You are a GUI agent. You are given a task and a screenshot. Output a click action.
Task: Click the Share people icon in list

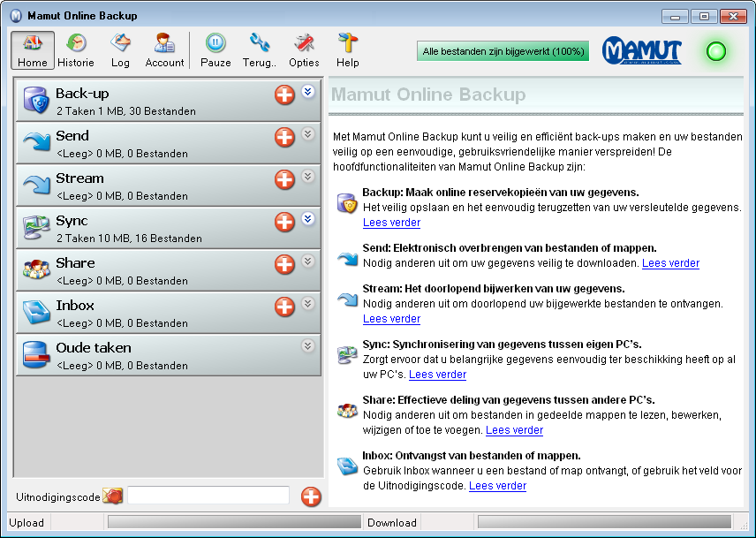pos(36,270)
